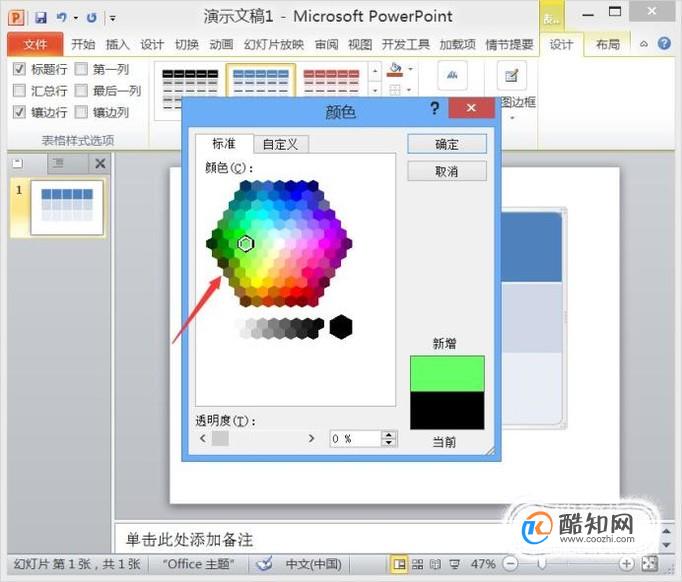The height and width of the screenshot is (582, 682).
Task: Open the 文件 tab
Action: [35, 44]
